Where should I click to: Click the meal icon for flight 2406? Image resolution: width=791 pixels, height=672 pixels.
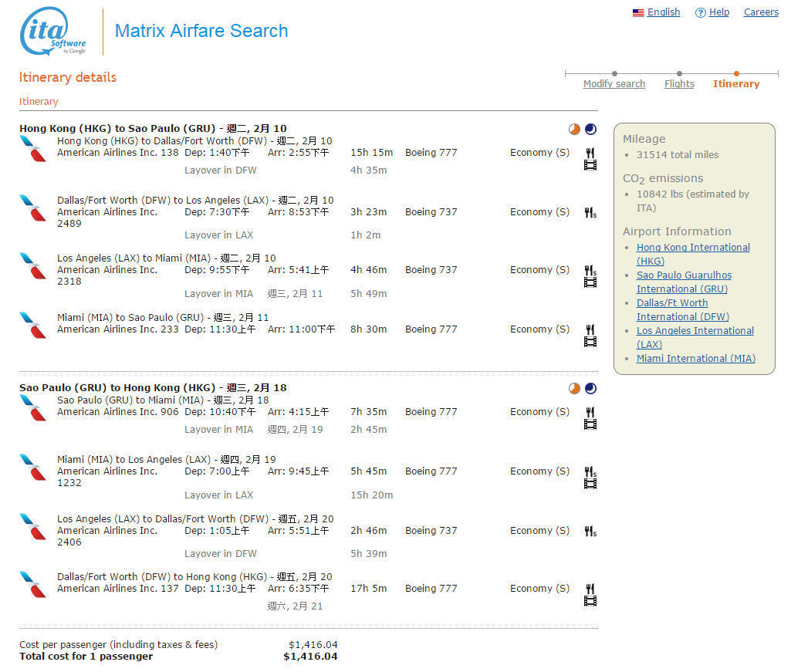click(x=590, y=531)
